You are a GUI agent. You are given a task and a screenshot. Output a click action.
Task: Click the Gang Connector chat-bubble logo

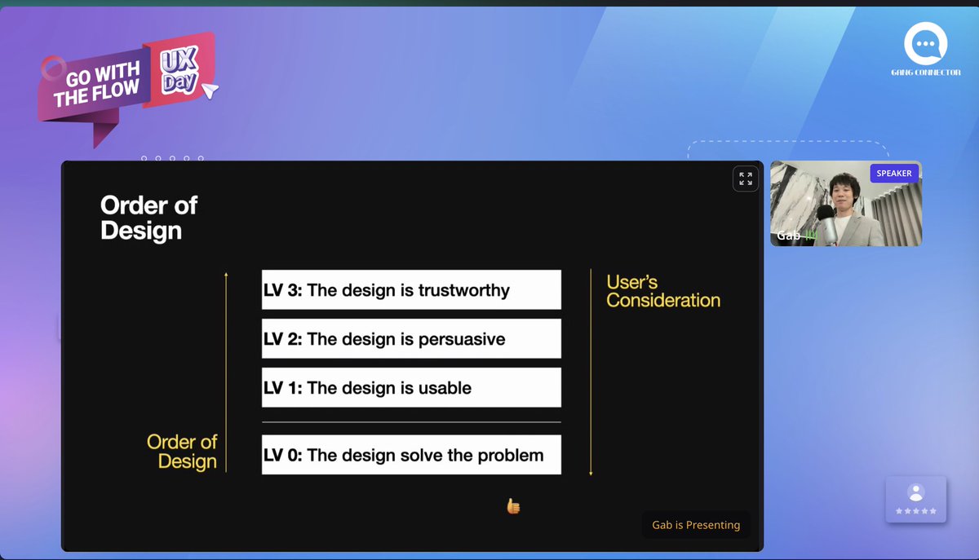(x=926, y=45)
